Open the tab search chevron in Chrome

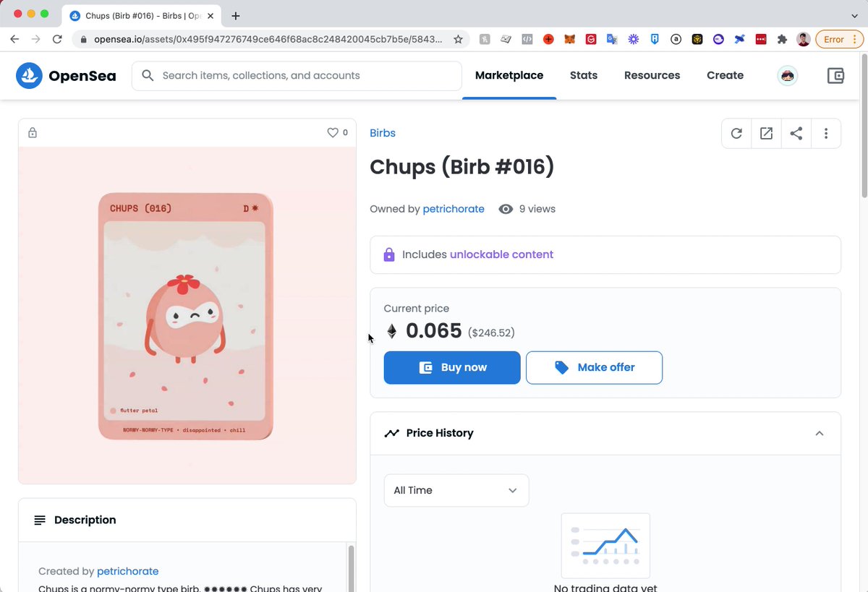pos(854,15)
